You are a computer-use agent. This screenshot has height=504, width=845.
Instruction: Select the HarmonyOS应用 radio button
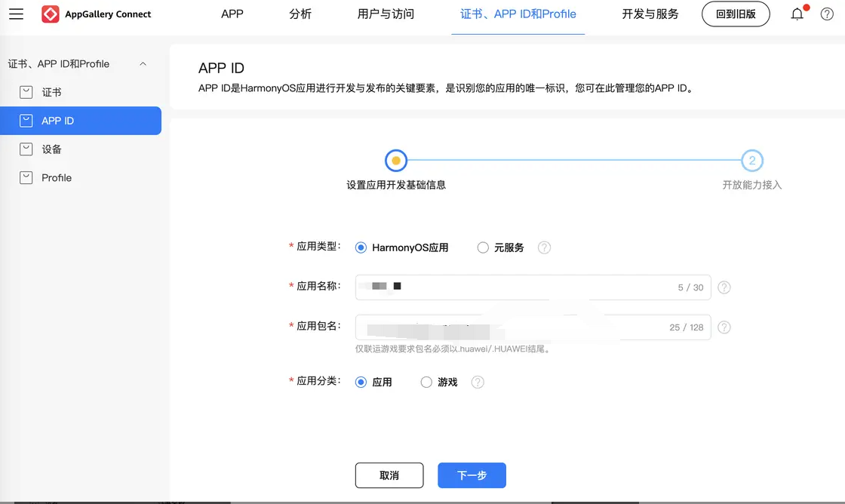pyautogui.click(x=361, y=247)
